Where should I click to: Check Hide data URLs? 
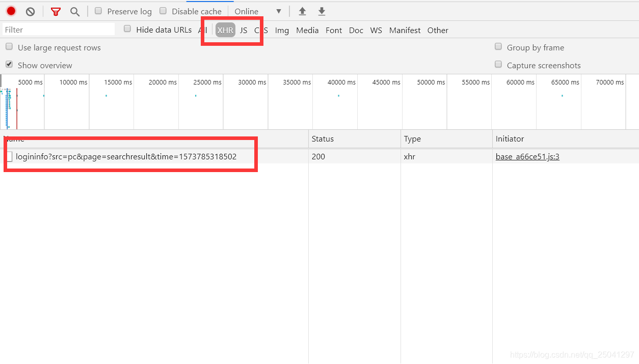pos(127,29)
